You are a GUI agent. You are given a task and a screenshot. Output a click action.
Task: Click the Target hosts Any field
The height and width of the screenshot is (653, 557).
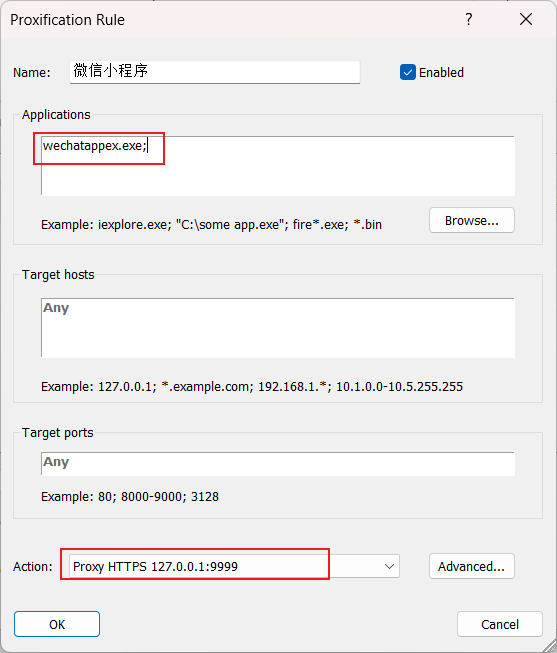(278, 328)
